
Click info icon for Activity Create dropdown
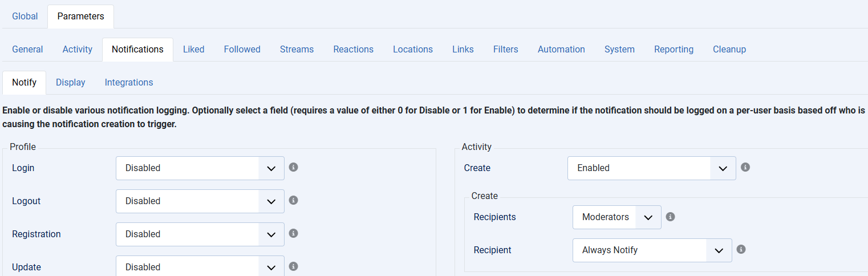[x=745, y=167]
